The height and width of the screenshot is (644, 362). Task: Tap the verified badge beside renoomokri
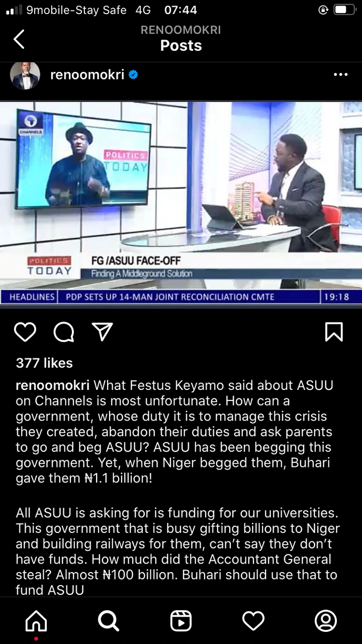[133, 75]
